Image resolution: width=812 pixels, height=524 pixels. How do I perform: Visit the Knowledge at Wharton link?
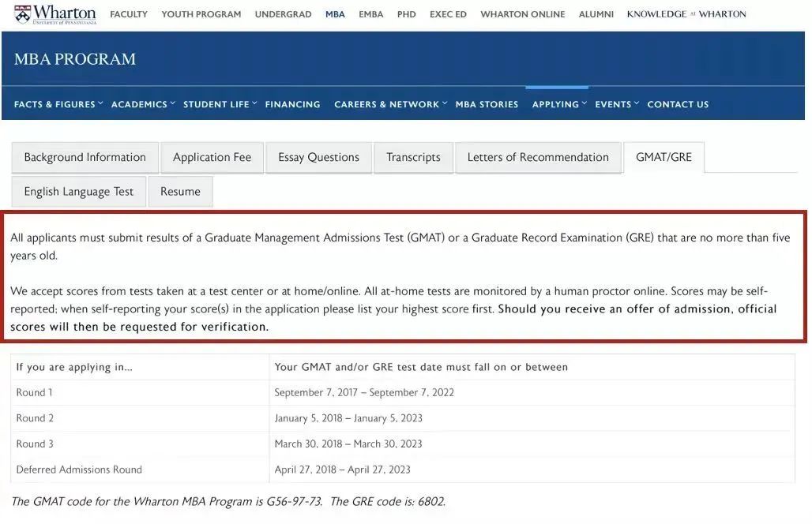(x=686, y=14)
